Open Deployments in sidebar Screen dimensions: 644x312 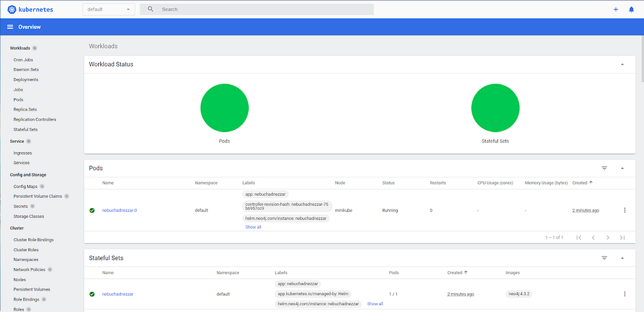pyautogui.click(x=26, y=80)
